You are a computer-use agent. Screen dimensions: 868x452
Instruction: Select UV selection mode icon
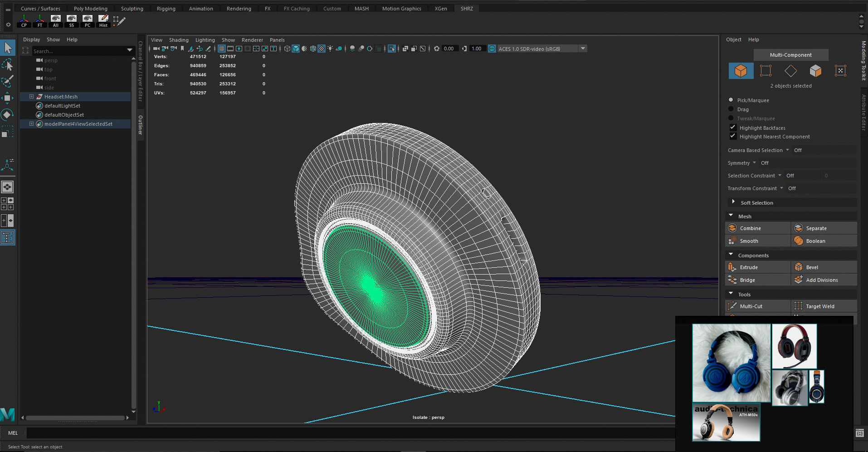(x=840, y=71)
